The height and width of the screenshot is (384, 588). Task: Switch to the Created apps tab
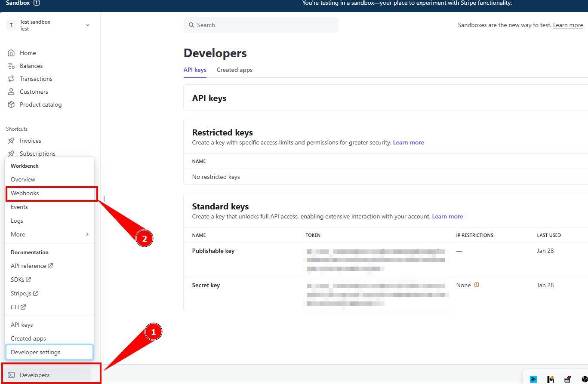234,70
